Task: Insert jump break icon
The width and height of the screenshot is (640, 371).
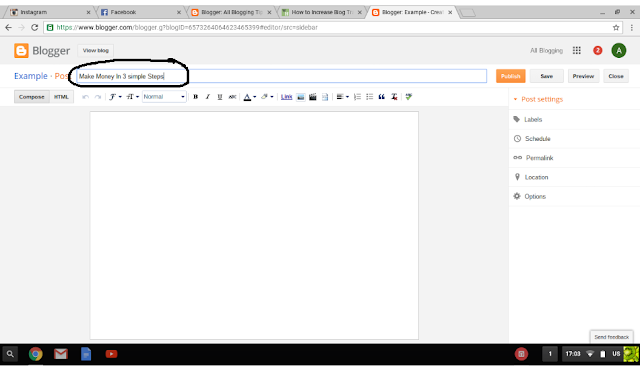Action: point(325,97)
